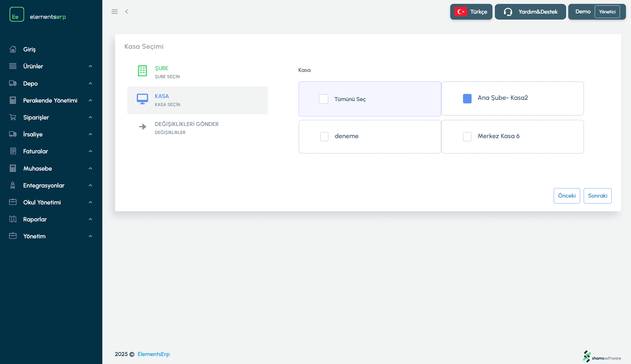Click the rocket icon for Entegrasyonlar
The image size is (631, 364).
click(13, 185)
